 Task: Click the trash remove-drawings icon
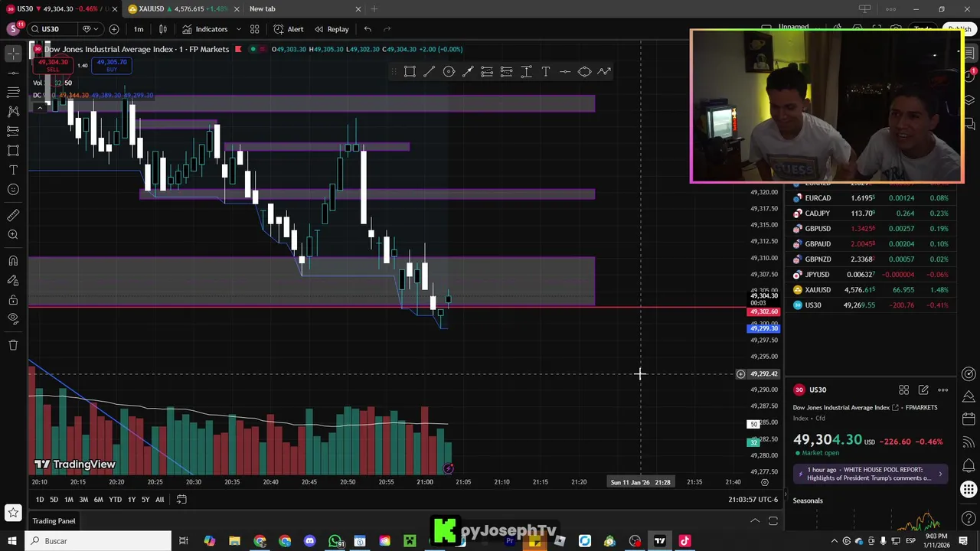pos(13,345)
